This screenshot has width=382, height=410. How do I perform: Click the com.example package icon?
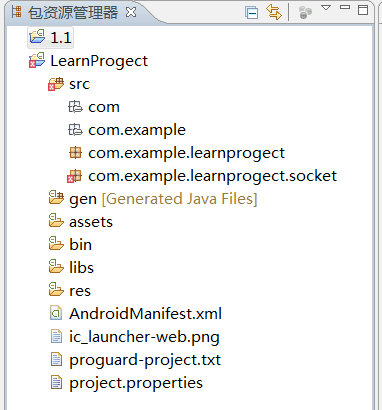(75, 130)
